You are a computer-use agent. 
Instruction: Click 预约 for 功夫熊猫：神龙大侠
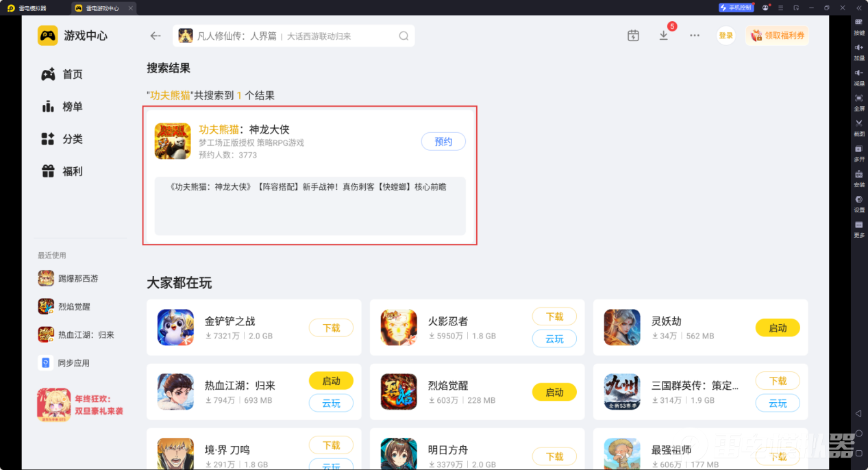pos(443,142)
